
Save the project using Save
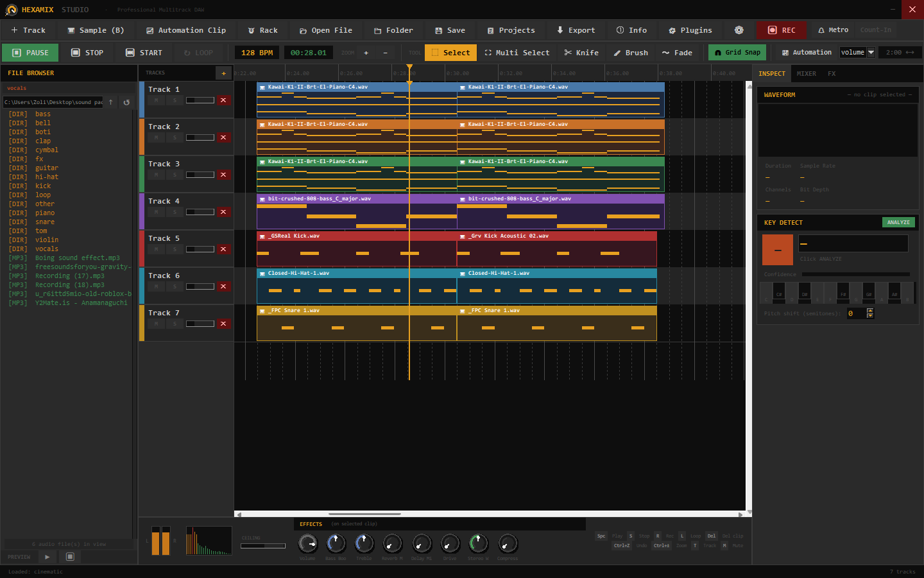tap(450, 30)
